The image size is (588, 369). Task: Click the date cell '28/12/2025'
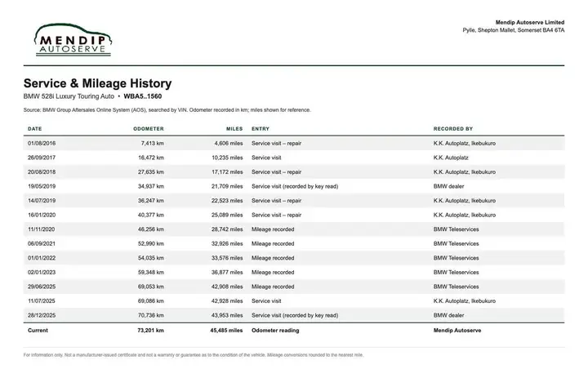42,315
